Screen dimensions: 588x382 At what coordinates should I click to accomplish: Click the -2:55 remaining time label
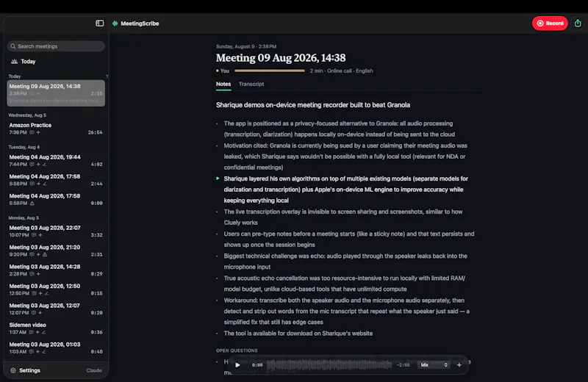403,365
